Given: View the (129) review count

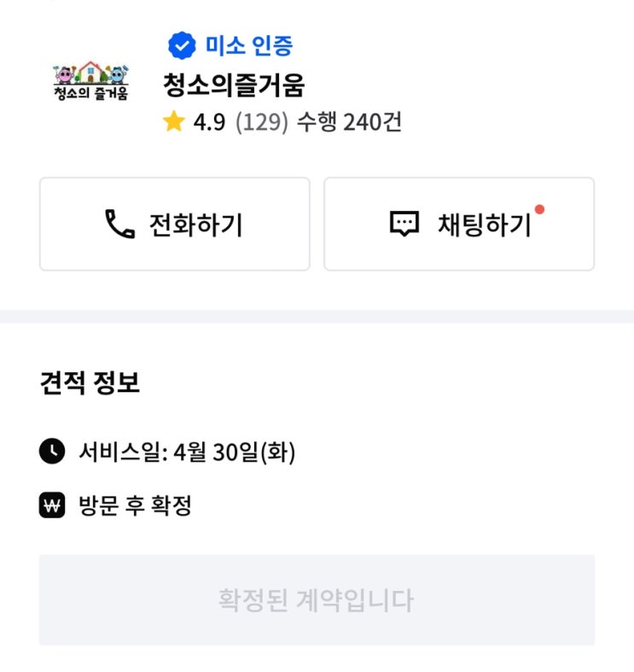Looking at the screenshot, I should (x=262, y=122).
